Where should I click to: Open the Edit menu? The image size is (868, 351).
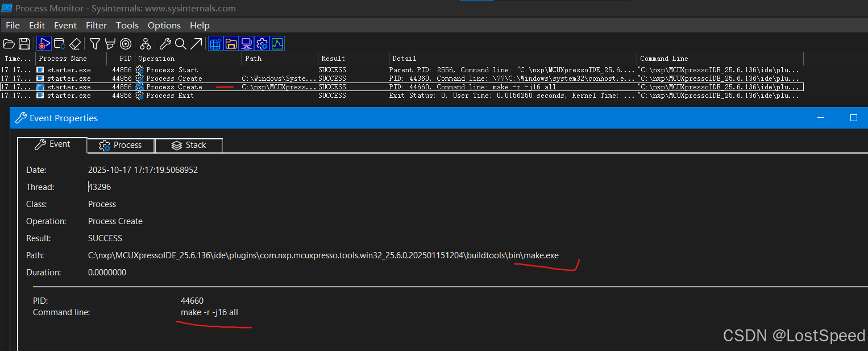[37, 25]
